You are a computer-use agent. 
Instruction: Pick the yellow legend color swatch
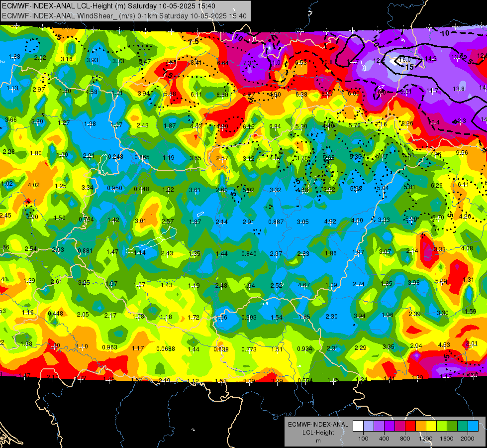[431, 426]
